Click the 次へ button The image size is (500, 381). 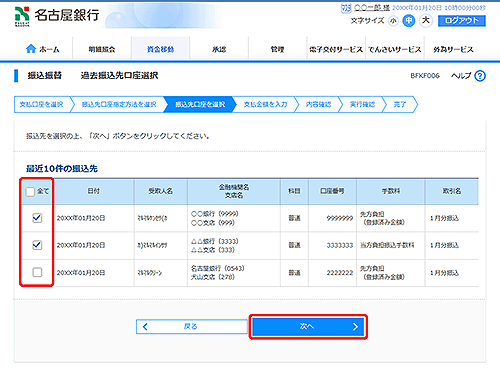click(x=308, y=327)
